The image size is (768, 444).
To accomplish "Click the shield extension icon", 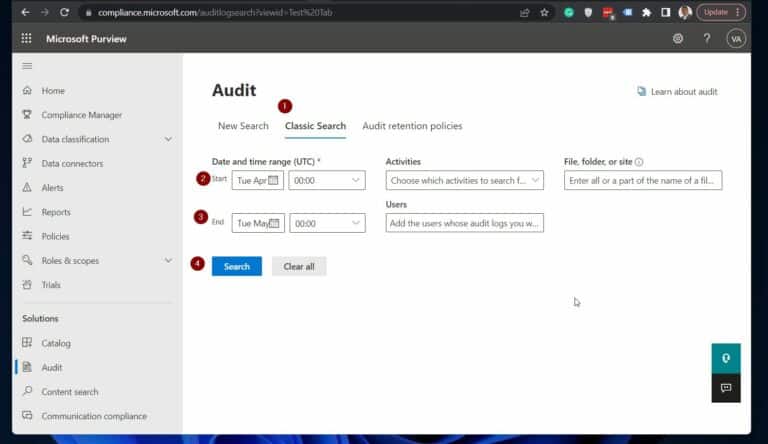I will click(x=588, y=13).
